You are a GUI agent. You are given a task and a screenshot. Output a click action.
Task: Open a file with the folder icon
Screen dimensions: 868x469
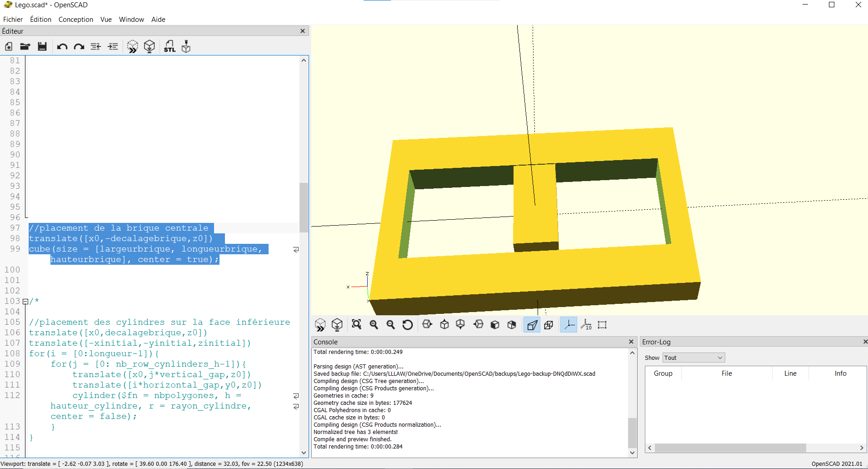coord(25,46)
